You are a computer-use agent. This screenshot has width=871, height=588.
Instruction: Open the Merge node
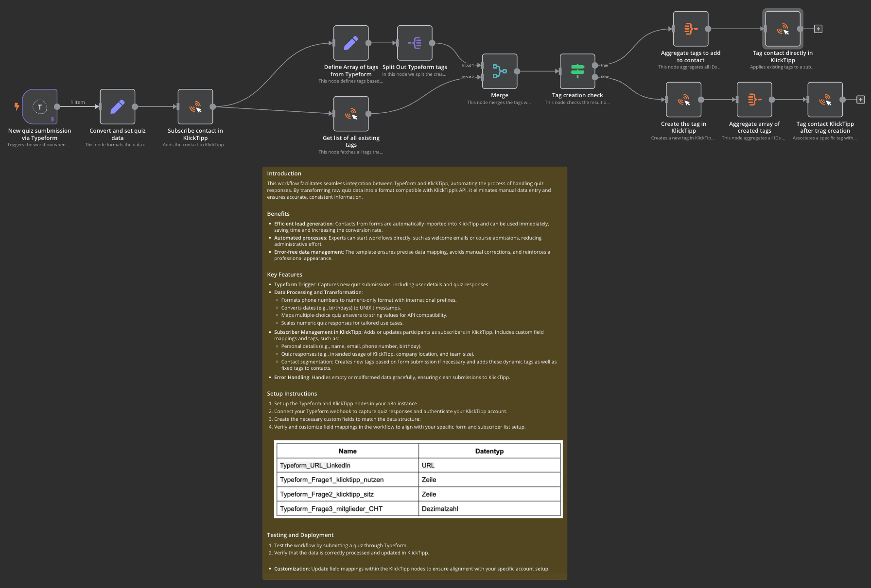[500, 71]
